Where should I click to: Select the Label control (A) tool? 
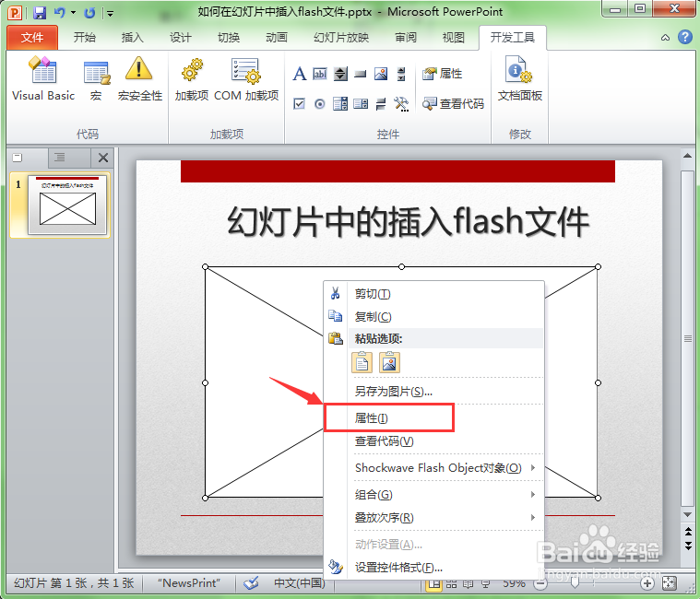click(299, 74)
